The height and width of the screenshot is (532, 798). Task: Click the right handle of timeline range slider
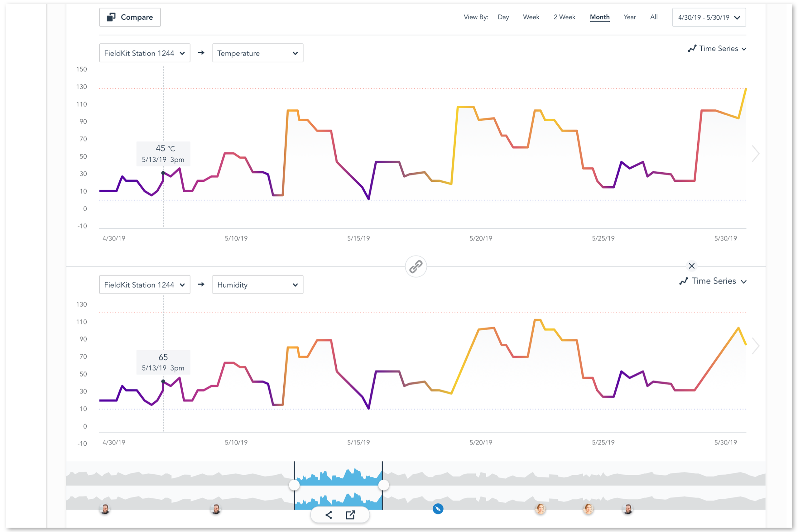point(383,485)
